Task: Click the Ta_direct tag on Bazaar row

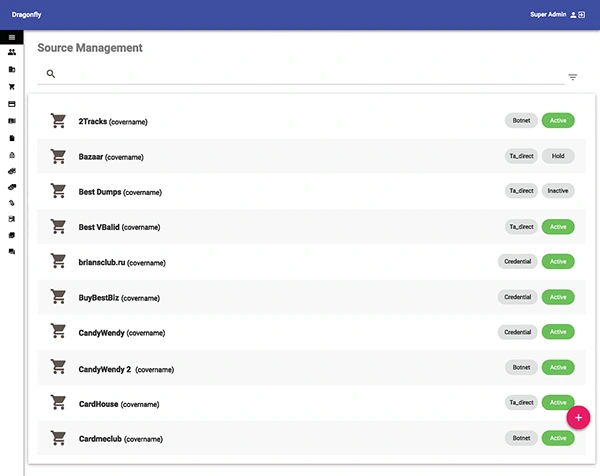Action: [521, 156]
